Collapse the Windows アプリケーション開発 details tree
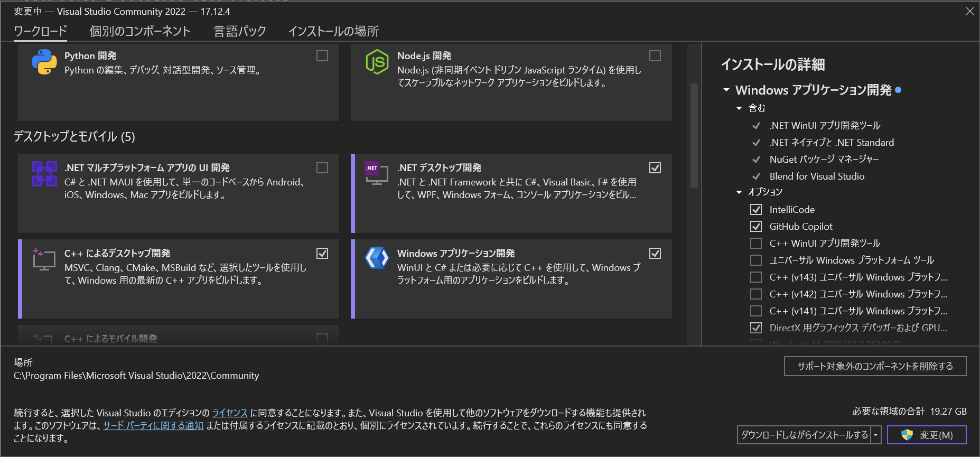This screenshot has width=980, height=457. (x=726, y=90)
